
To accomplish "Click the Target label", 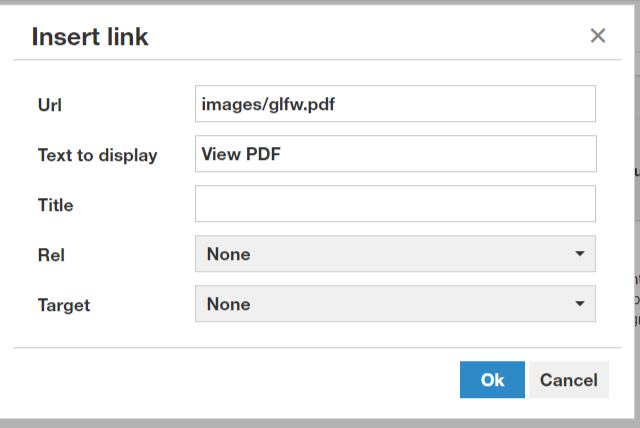I will (64, 306).
